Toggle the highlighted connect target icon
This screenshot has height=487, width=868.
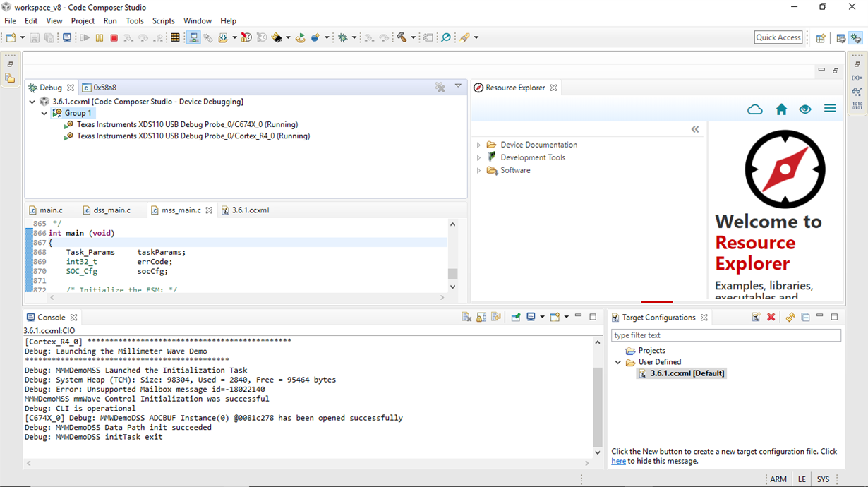(193, 37)
